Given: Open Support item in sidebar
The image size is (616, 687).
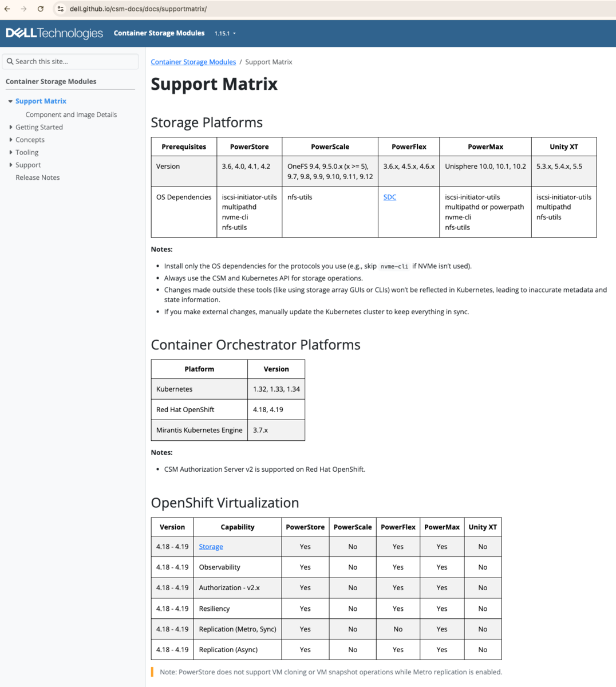Looking at the screenshot, I should [28, 165].
